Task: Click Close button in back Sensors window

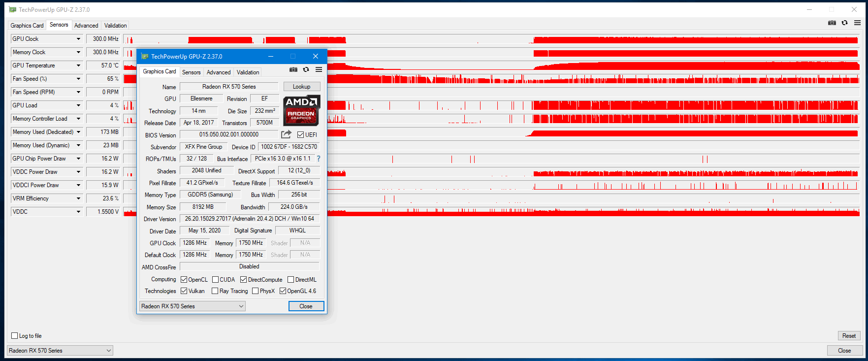Action: (845, 351)
